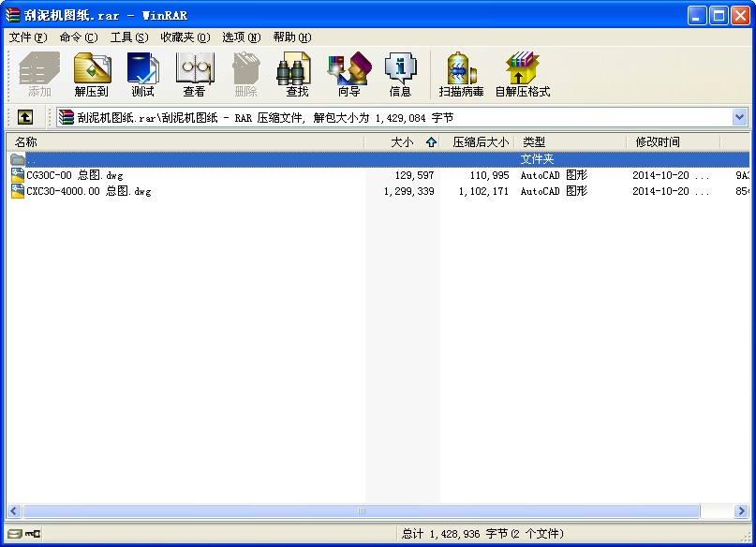Image resolution: width=756 pixels, height=547 pixels.
Task: Click the 测试 (Test) archive icon
Action: click(142, 74)
